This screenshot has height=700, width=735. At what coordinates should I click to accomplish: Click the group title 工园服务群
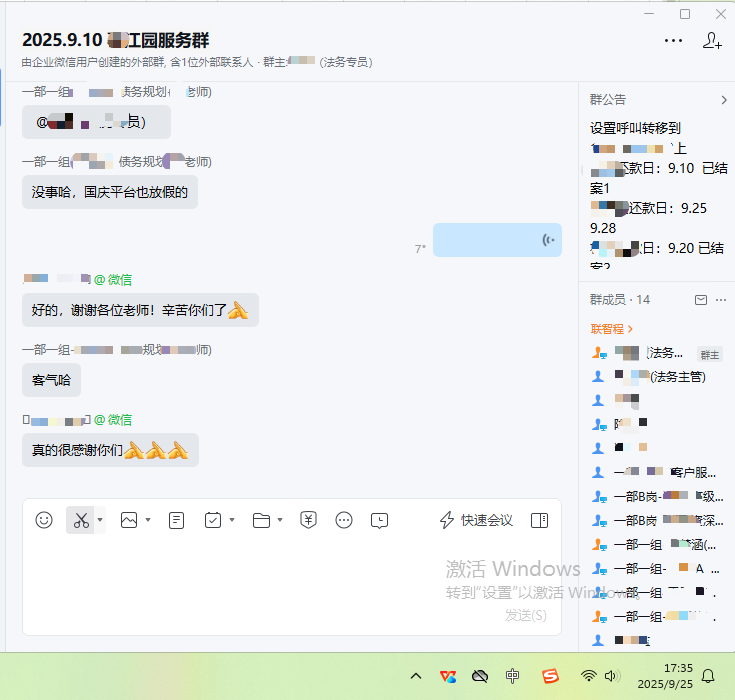click(x=115, y=40)
